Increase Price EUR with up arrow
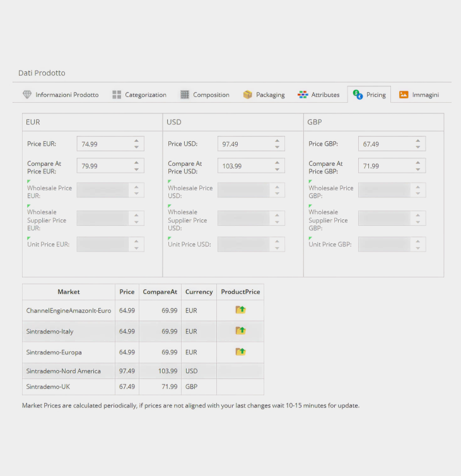This screenshot has height=476, width=461. coord(136,141)
